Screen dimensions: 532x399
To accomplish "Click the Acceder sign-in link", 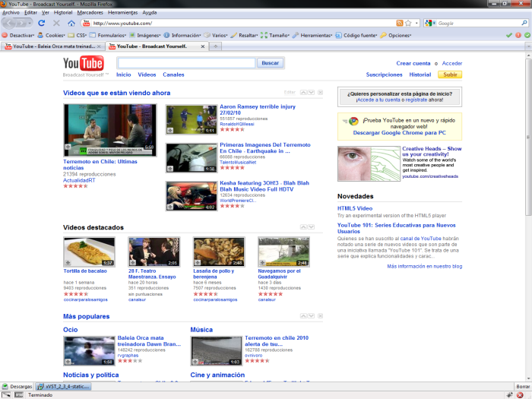I will (x=452, y=63).
